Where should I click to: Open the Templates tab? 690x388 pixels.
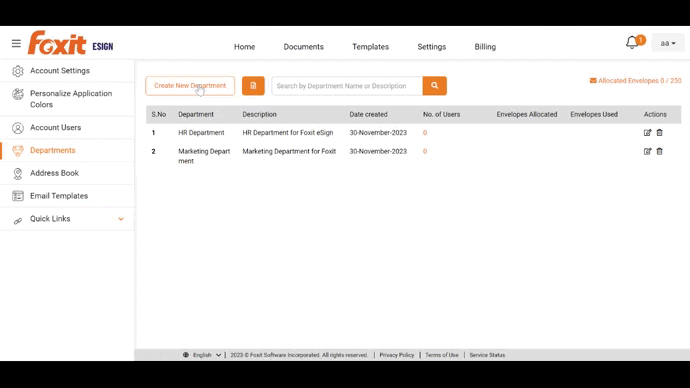pyautogui.click(x=370, y=47)
